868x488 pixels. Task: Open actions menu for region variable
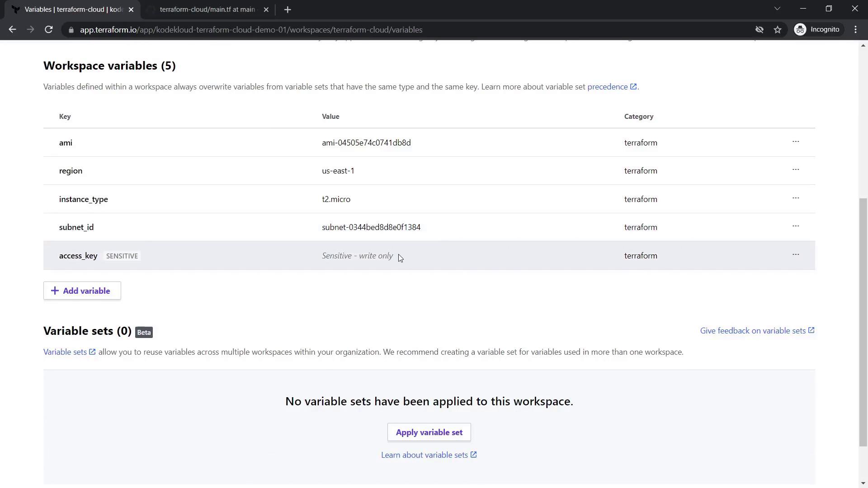pos(795,170)
